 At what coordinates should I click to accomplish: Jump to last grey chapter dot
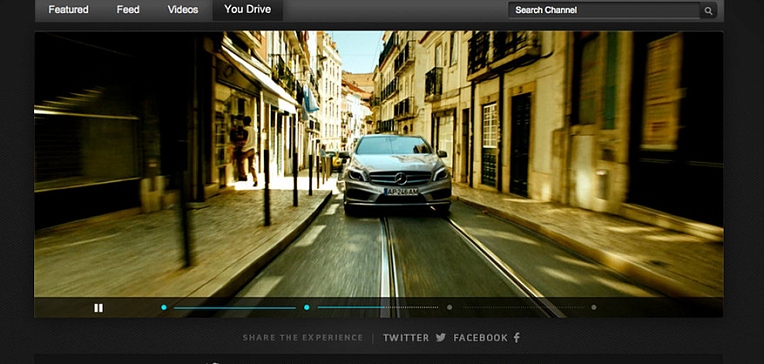tap(593, 307)
